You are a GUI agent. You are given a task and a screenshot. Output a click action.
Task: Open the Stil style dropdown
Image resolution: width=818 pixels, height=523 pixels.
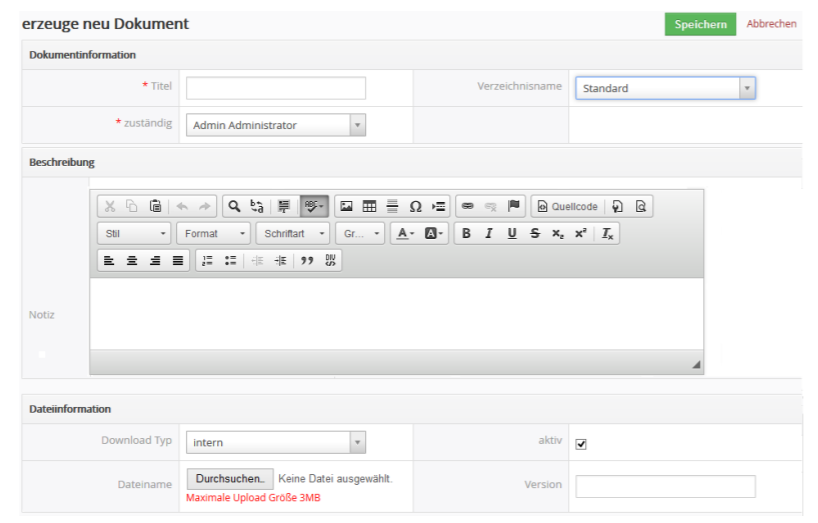click(134, 234)
